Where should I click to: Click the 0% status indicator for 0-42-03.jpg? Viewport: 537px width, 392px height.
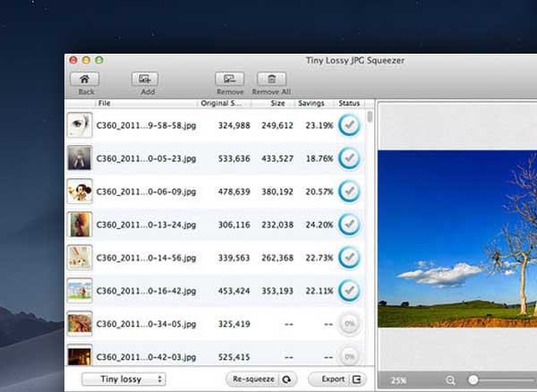point(349,356)
